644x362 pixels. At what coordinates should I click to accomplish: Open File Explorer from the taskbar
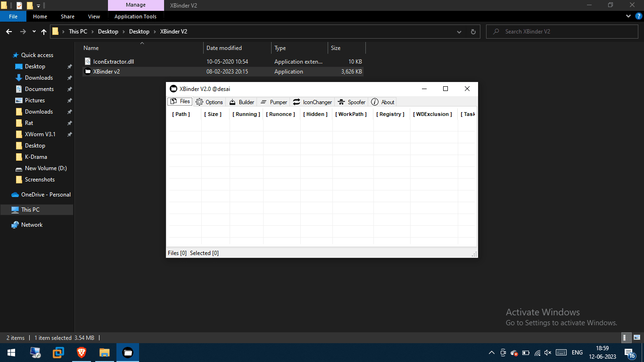[104, 352]
